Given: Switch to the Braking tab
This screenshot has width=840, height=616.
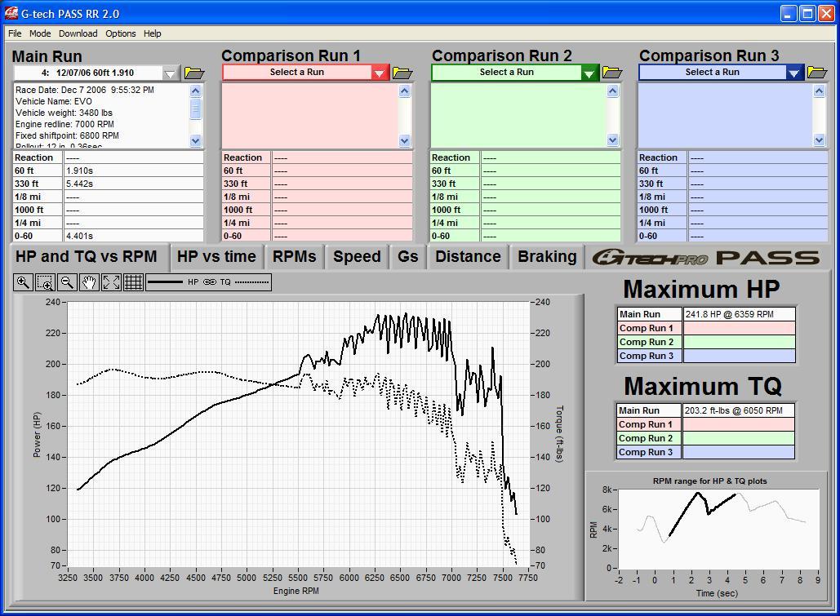Looking at the screenshot, I should [x=547, y=256].
